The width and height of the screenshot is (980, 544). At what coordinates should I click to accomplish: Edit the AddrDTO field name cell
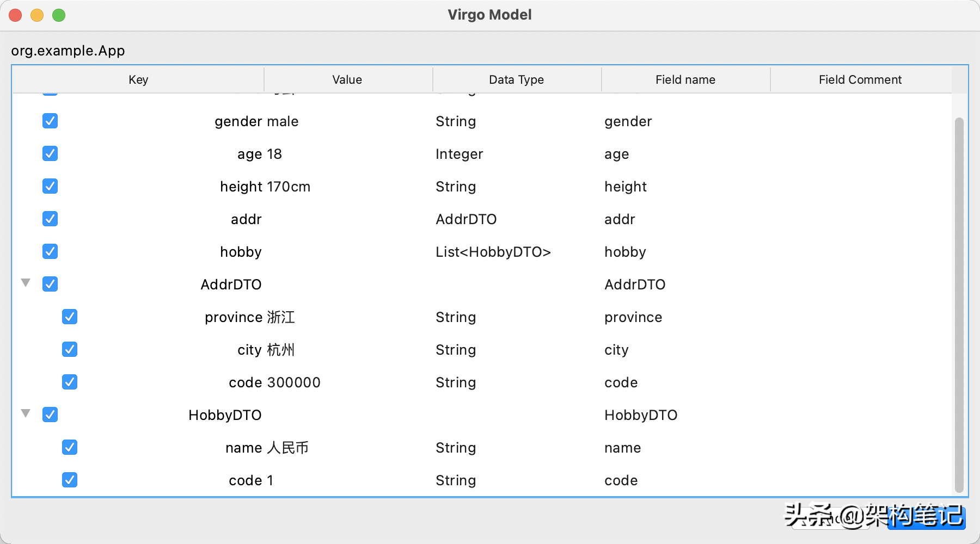coord(635,285)
